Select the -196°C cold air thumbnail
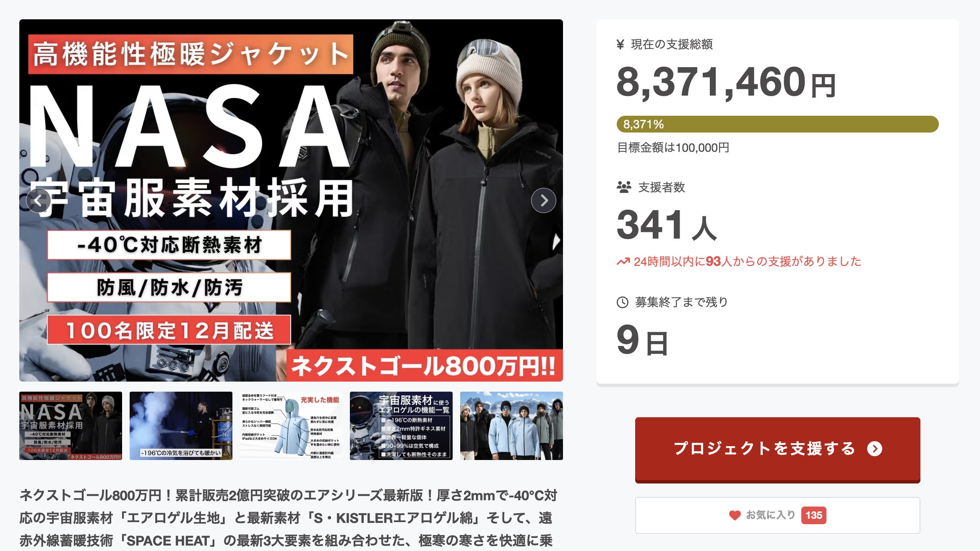This screenshot has height=551, width=980. point(181,426)
